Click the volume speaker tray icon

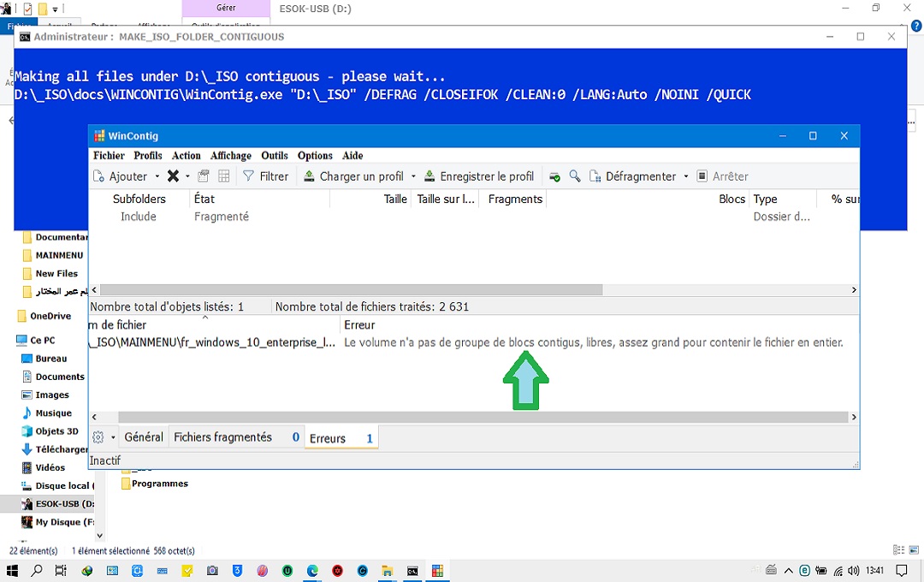(x=853, y=571)
